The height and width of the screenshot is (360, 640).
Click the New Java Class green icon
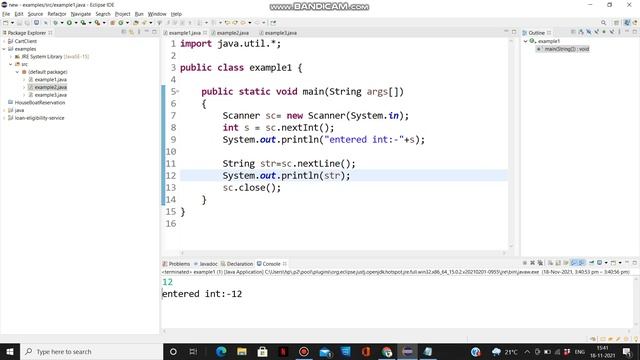(120, 23)
